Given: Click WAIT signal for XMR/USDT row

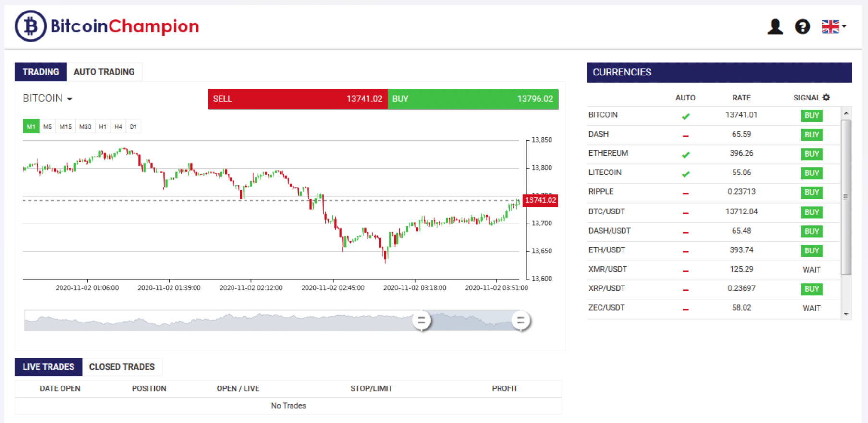Looking at the screenshot, I should click(x=812, y=270).
